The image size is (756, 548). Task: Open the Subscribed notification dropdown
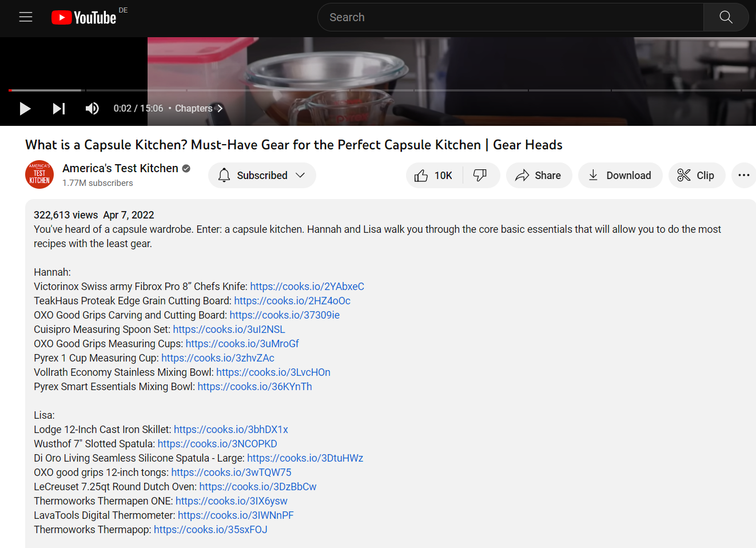pyautogui.click(x=262, y=175)
